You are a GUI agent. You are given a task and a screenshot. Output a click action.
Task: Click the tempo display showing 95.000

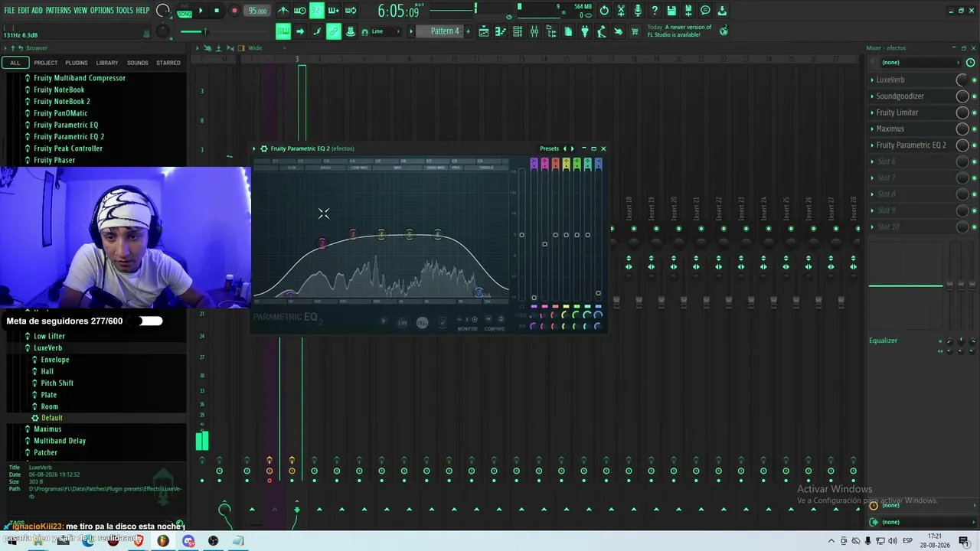(x=257, y=11)
